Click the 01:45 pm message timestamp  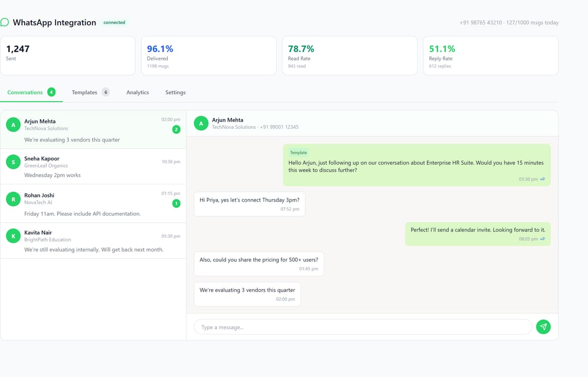tap(309, 269)
